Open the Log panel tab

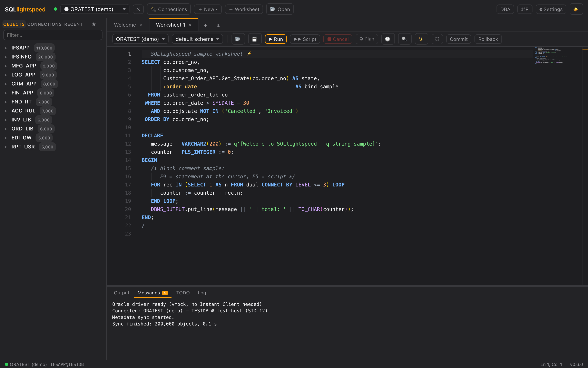(202, 293)
